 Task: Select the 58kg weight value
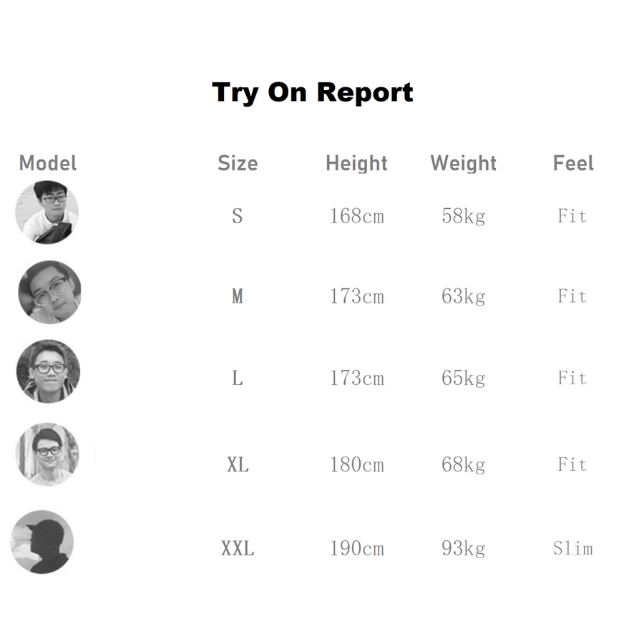coord(464,216)
